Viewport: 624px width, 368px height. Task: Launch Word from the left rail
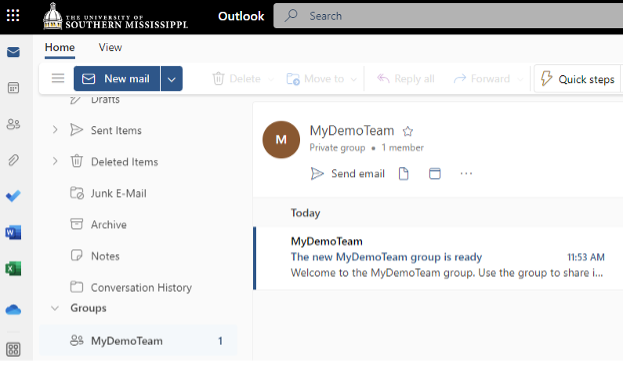[13, 232]
